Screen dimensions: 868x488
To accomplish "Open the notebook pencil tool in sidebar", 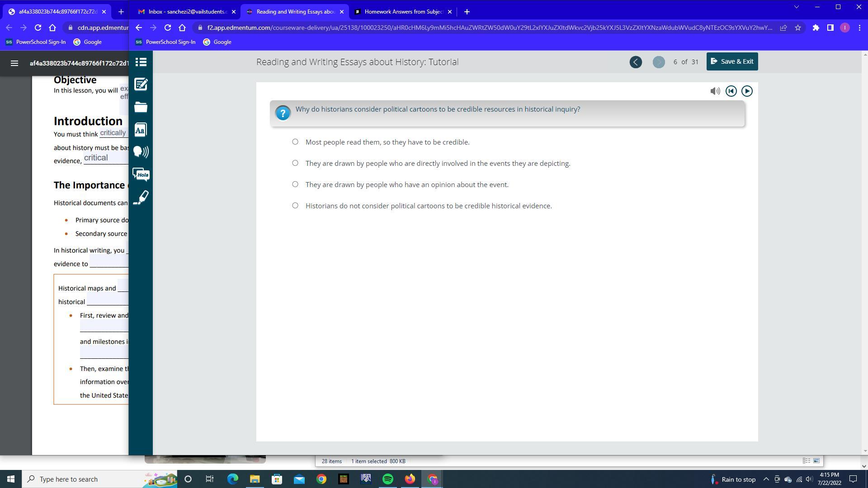I will tap(141, 84).
